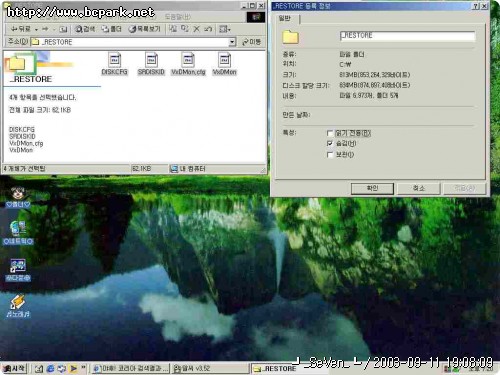Screen dimensions: 500x375
Task: Expand the address bar dropdown
Action: tap(232, 42)
